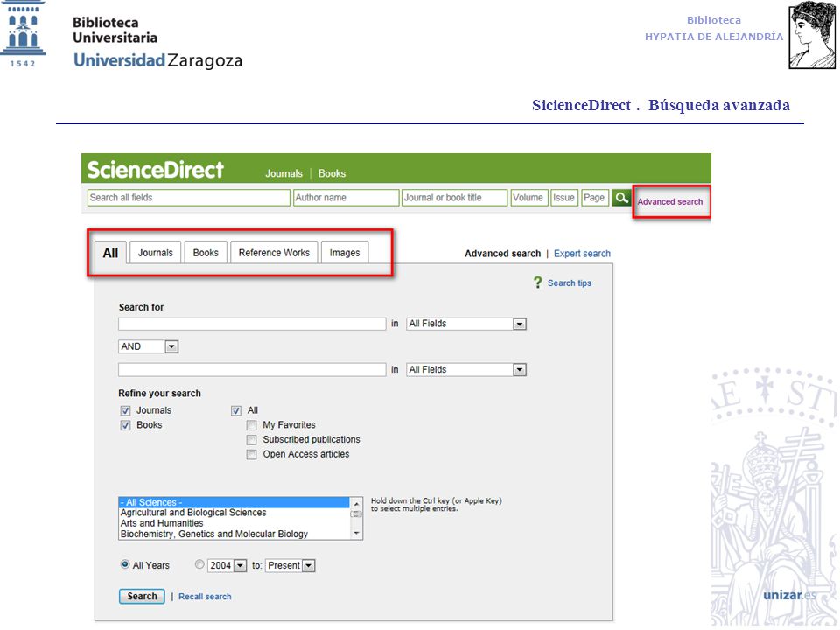Screen dimensions: 840x630
Task: Enable Subscribed publications checkbox
Action: (x=251, y=440)
